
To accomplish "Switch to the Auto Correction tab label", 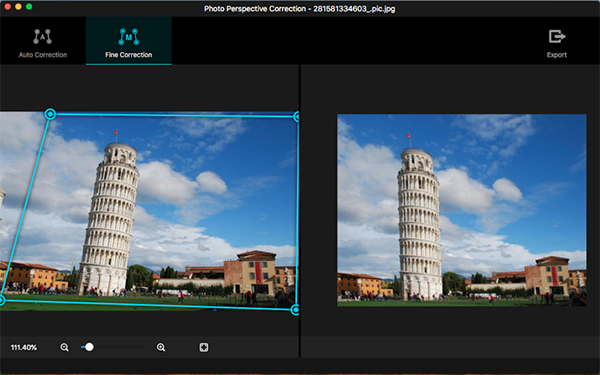I will click(43, 55).
